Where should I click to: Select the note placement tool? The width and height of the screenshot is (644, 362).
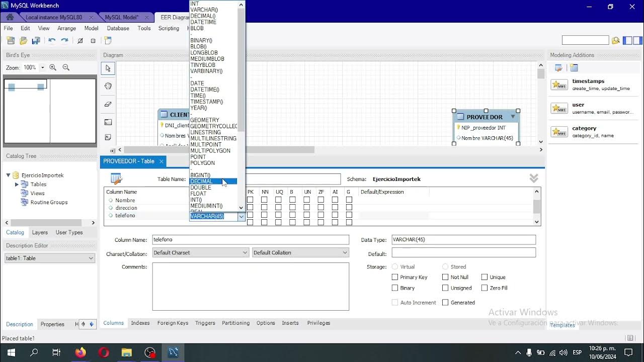pyautogui.click(x=108, y=137)
